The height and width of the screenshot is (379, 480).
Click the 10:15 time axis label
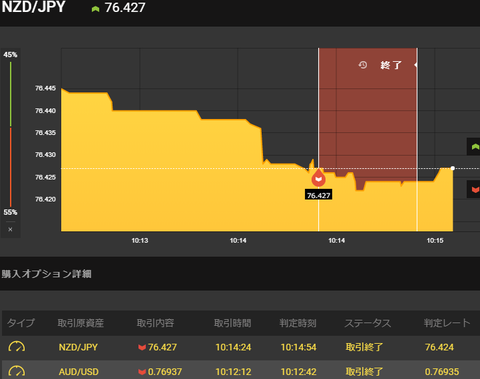pyautogui.click(x=435, y=241)
